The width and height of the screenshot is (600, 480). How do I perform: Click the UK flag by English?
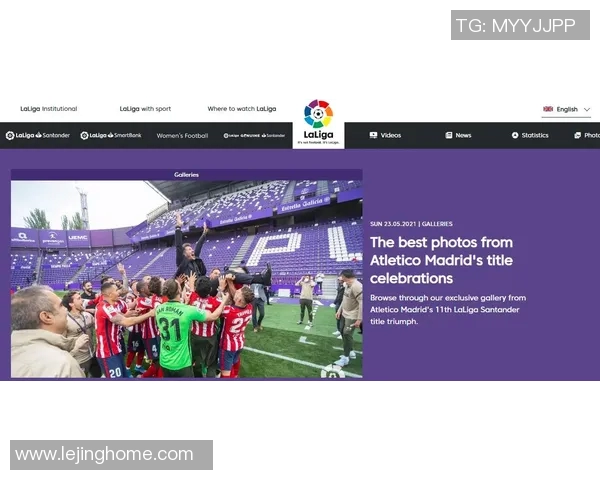point(548,109)
